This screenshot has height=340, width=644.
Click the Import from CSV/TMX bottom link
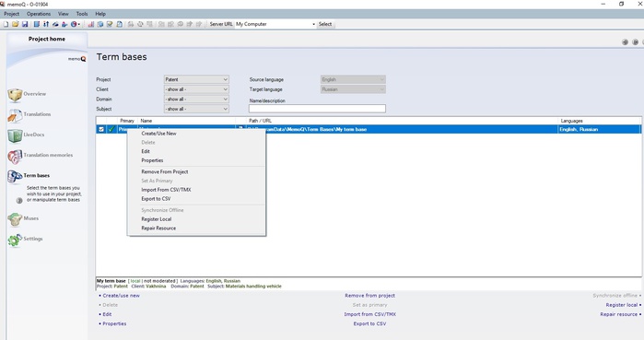(x=370, y=314)
